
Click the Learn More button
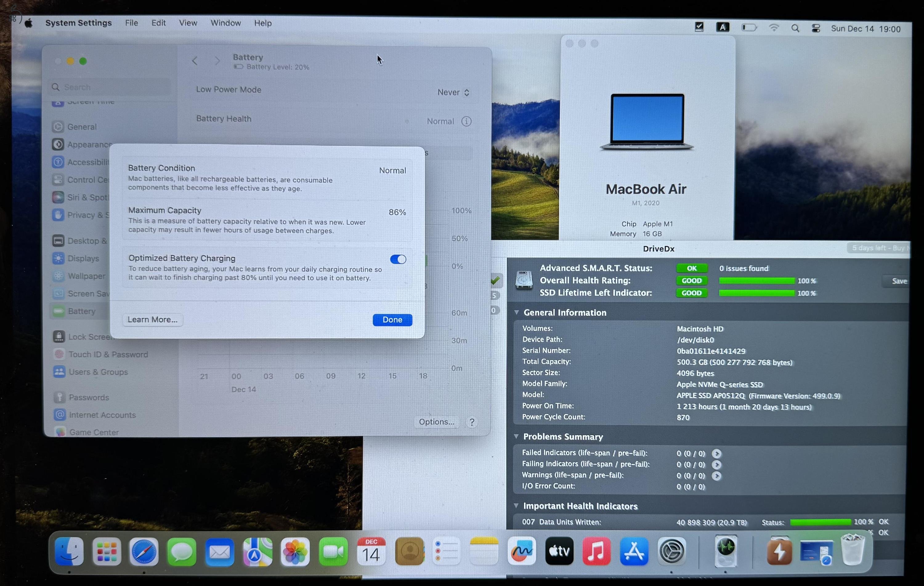pos(152,319)
